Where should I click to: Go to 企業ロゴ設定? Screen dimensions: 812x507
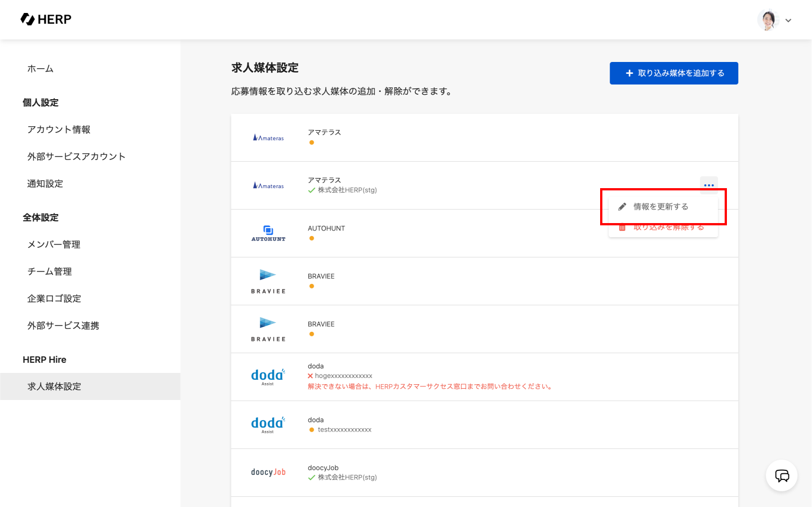coord(54,299)
